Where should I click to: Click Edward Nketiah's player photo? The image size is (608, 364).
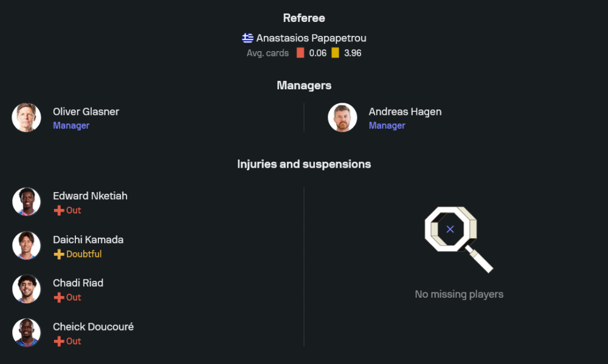(26, 202)
